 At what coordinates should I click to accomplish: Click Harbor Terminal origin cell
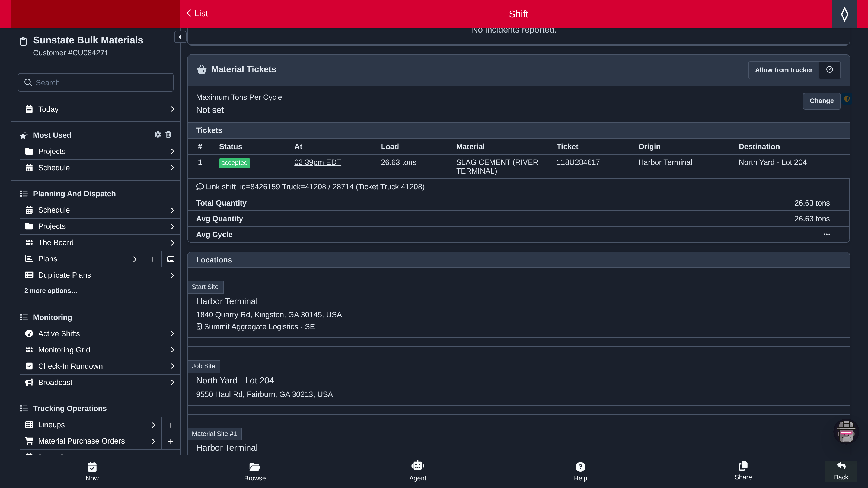pos(665,162)
